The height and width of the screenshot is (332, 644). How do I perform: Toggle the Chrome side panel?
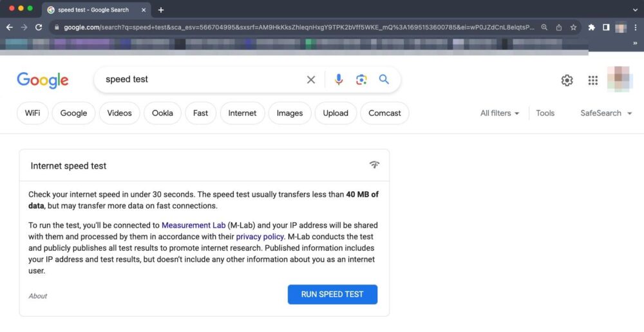pos(606,28)
